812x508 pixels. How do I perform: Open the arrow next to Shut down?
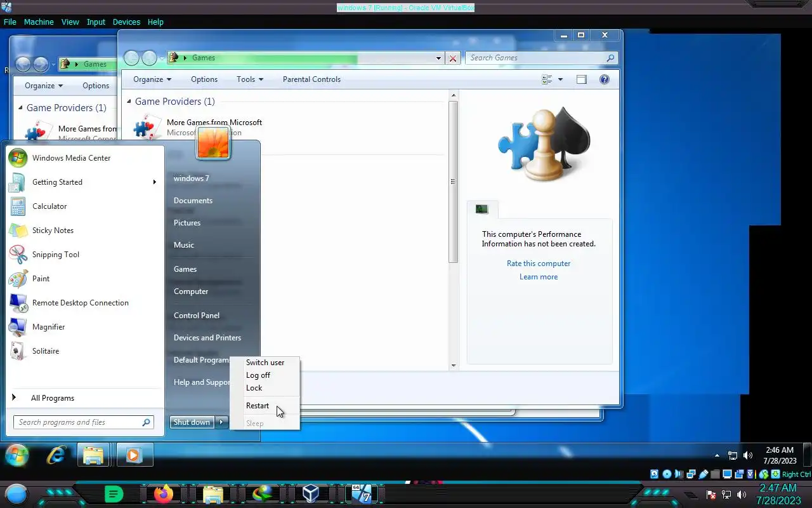[x=221, y=422]
